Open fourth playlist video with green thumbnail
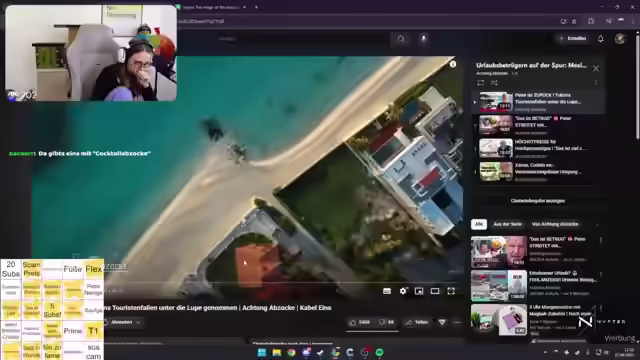Image resolution: width=640 pixels, height=360 pixels. click(x=538, y=171)
